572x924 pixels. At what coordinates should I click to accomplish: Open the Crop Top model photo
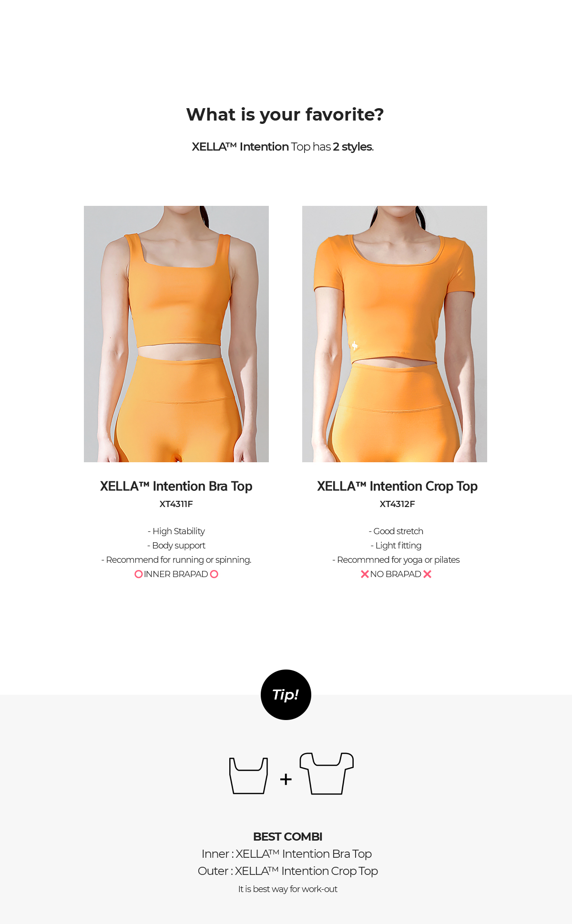395,334
